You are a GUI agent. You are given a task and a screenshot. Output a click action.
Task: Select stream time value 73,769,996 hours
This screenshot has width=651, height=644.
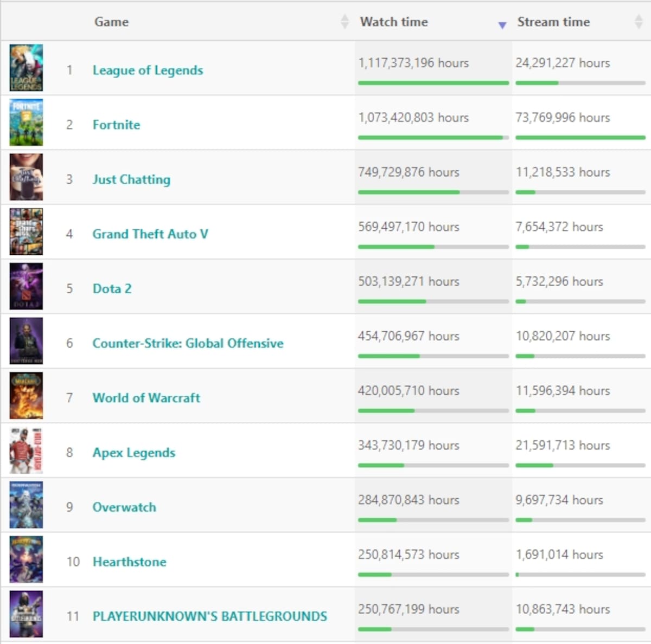(x=563, y=118)
